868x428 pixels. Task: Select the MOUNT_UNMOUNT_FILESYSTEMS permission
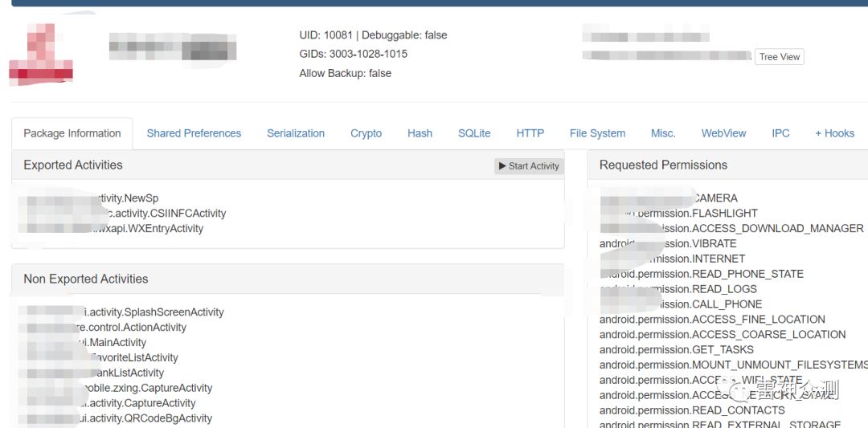click(734, 365)
